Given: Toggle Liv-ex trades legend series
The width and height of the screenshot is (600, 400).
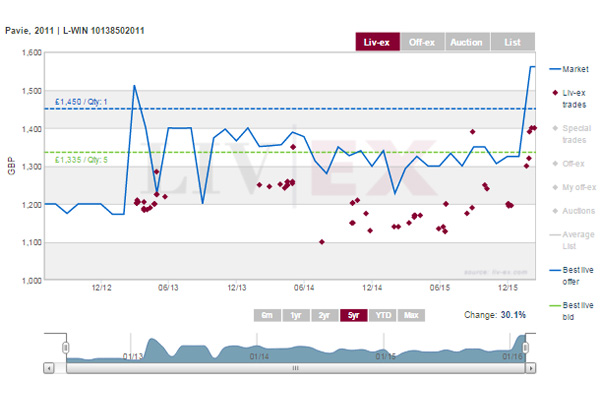Looking at the screenshot, I should pyautogui.click(x=569, y=99).
